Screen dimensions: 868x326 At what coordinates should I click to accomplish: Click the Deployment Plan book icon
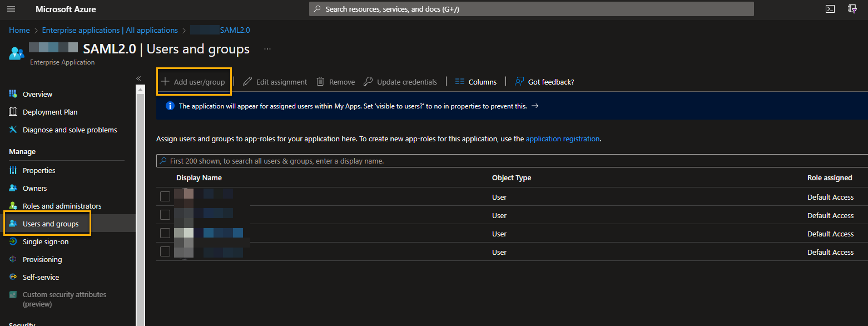(x=13, y=112)
